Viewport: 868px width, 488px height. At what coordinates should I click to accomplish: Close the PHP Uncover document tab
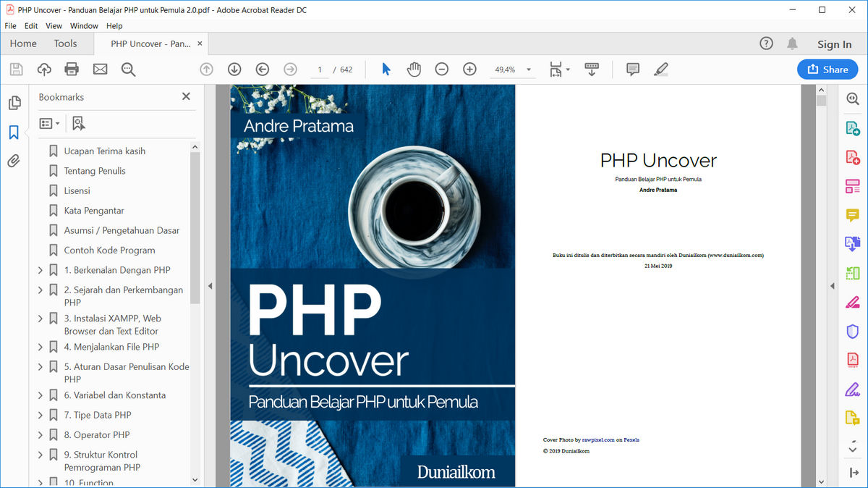[x=200, y=43]
